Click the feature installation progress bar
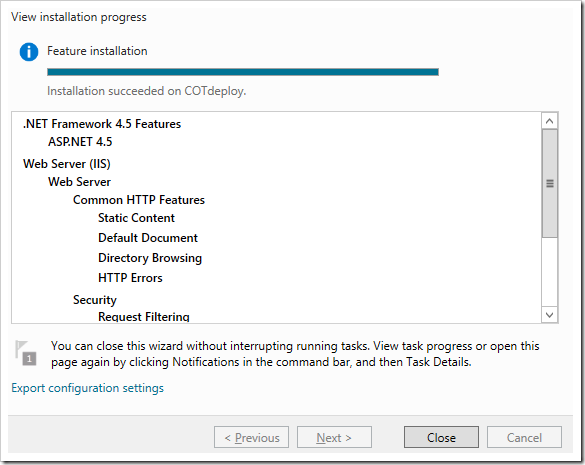 [x=243, y=72]
